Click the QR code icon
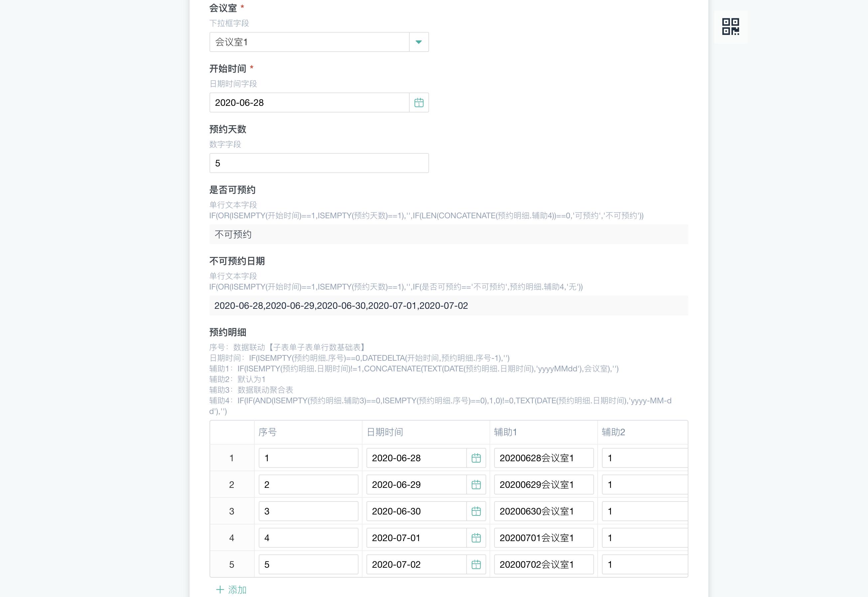 click(x=730, y=27)
